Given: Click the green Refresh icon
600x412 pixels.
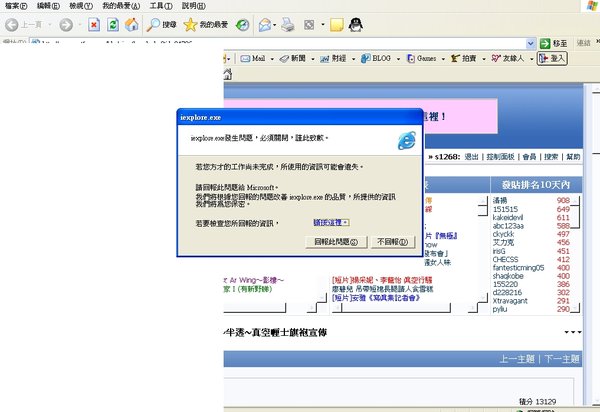Looking at the screenshot, I should [x=113, y=25].
